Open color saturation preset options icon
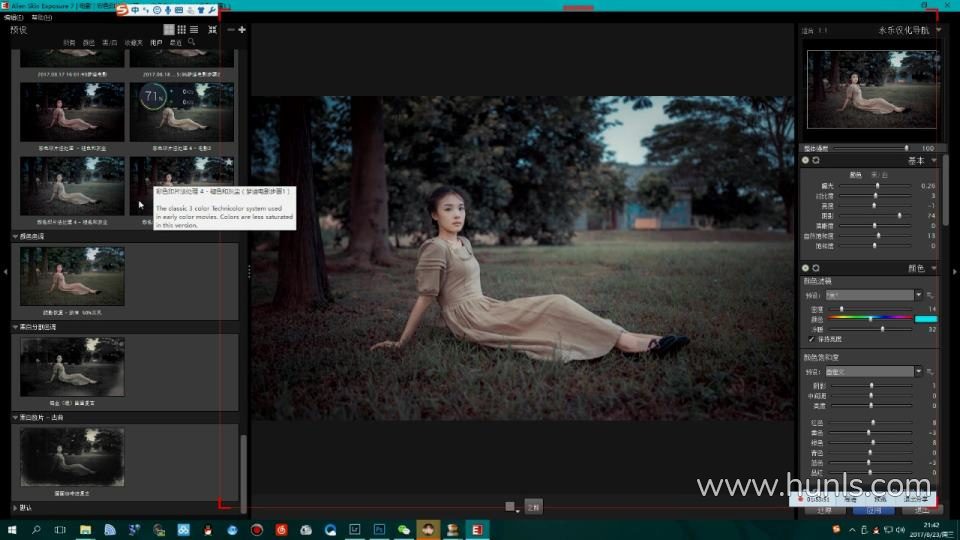The image size is (960, 540). click(930, 372)
